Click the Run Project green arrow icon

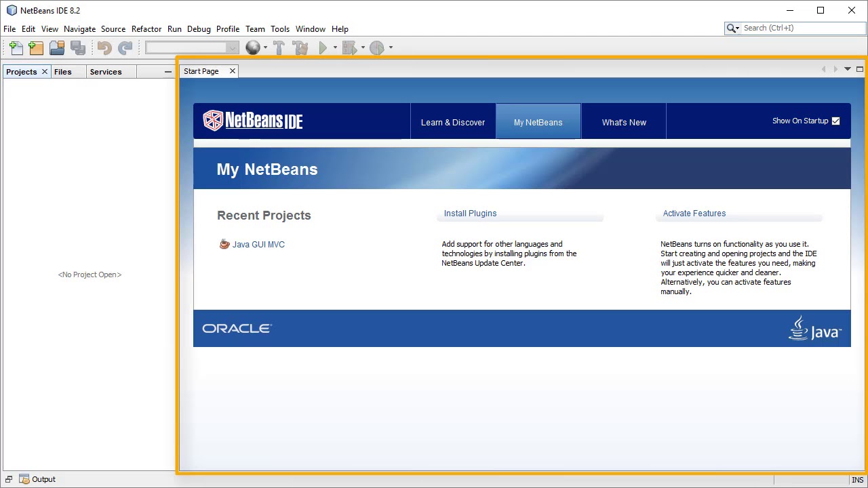tap(323, 47)
